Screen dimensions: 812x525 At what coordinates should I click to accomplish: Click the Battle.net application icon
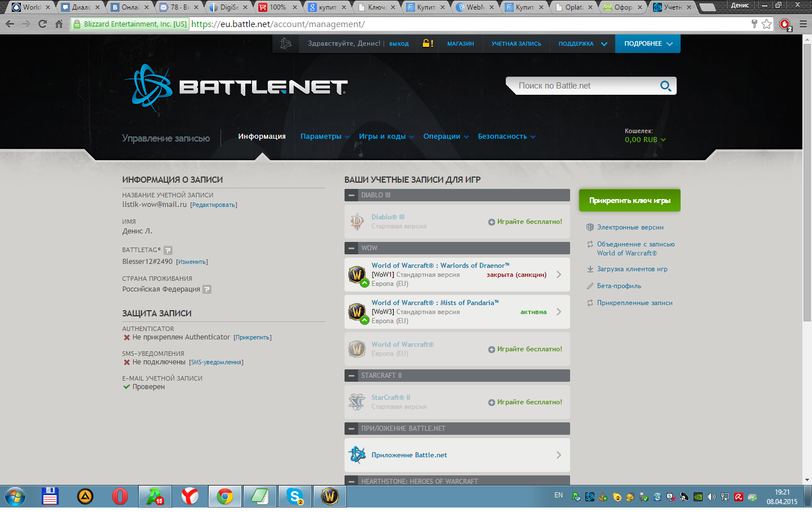[x=357, y=455]
